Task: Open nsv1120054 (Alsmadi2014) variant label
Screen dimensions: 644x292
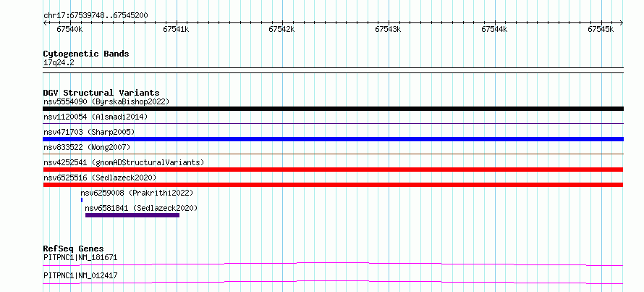Action: pyautogui.click(x=96, y=117)
